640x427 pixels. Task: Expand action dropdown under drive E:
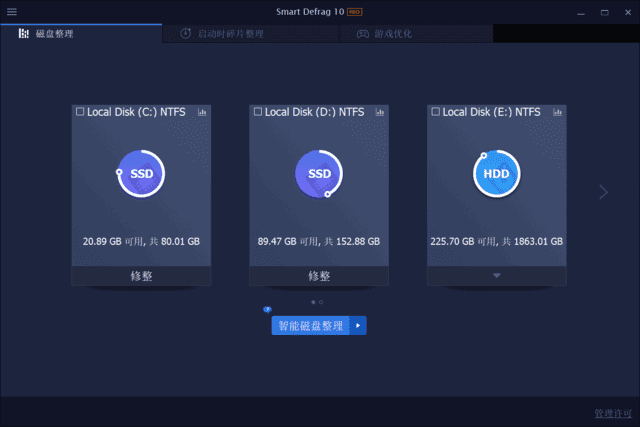tap(496, 276)
